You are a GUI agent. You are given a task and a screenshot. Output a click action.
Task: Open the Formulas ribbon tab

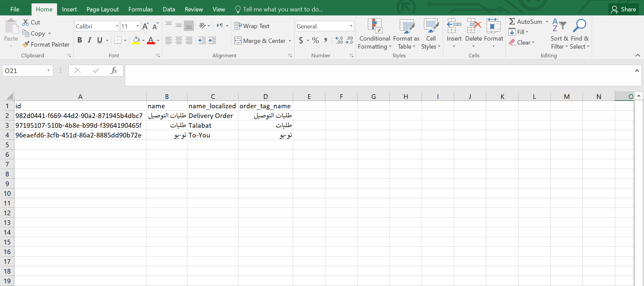point(140,9)
